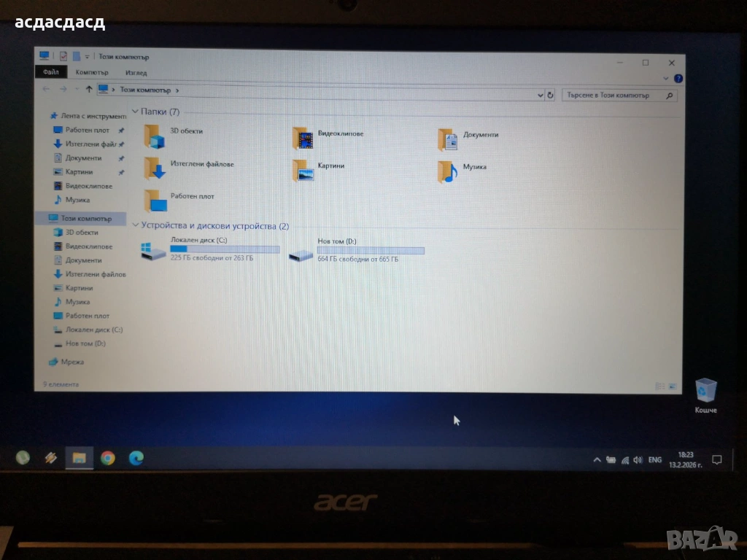Collapse Устройства и дискови устройства section
Screen dimensions: 747x560
click(135, 226)
